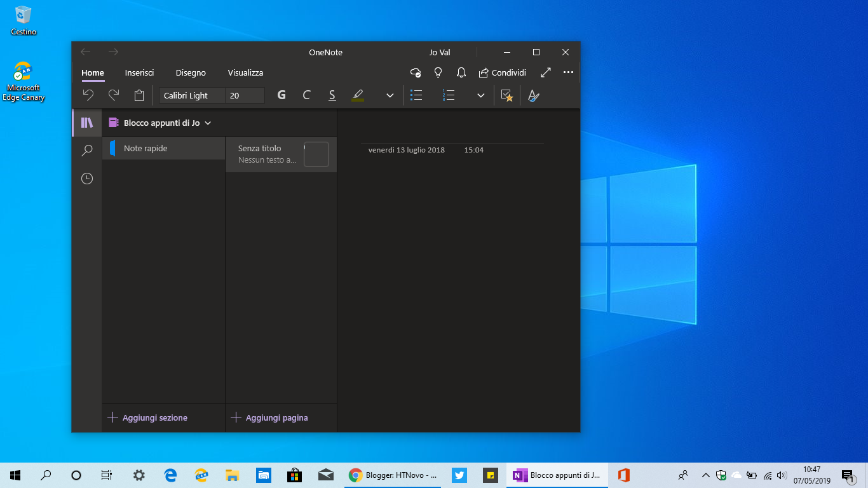Open recent notes clock icon
This screenshot has height=488, width=868.
[x=87, y=179]
